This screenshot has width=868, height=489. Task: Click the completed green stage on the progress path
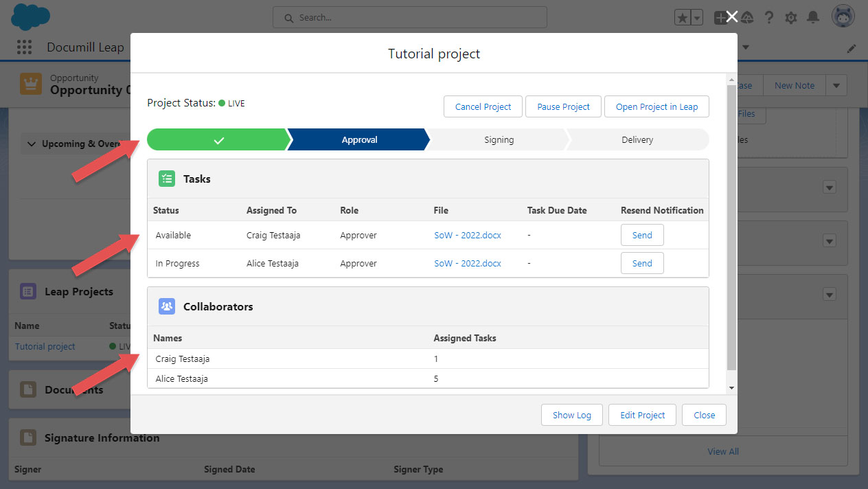coord(218,139)
